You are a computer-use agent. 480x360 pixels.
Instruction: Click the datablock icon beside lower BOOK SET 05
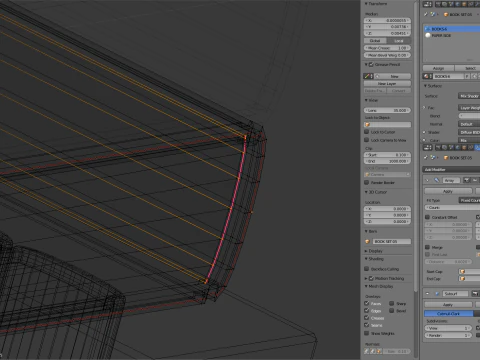click(x=446, y=158)
